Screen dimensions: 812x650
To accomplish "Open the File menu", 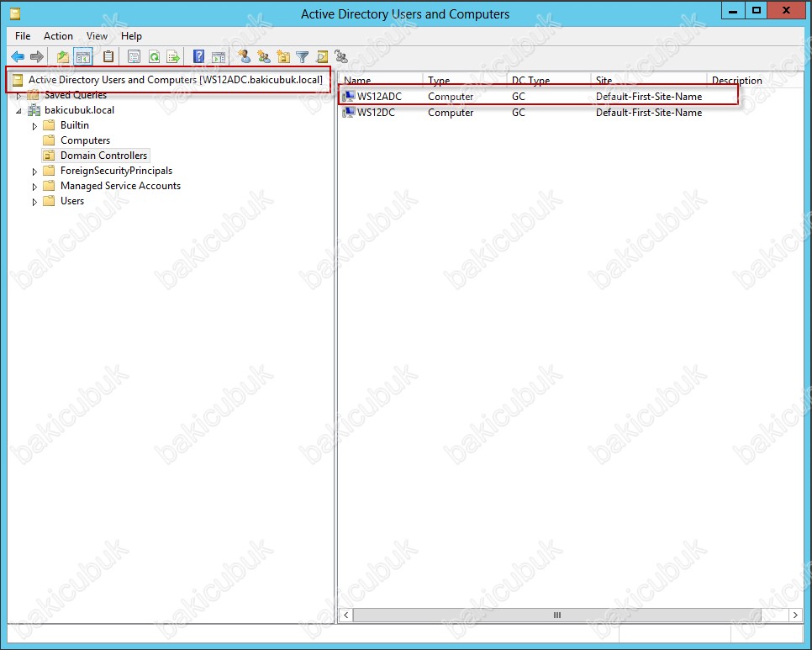I will click(x=23, y=35).
